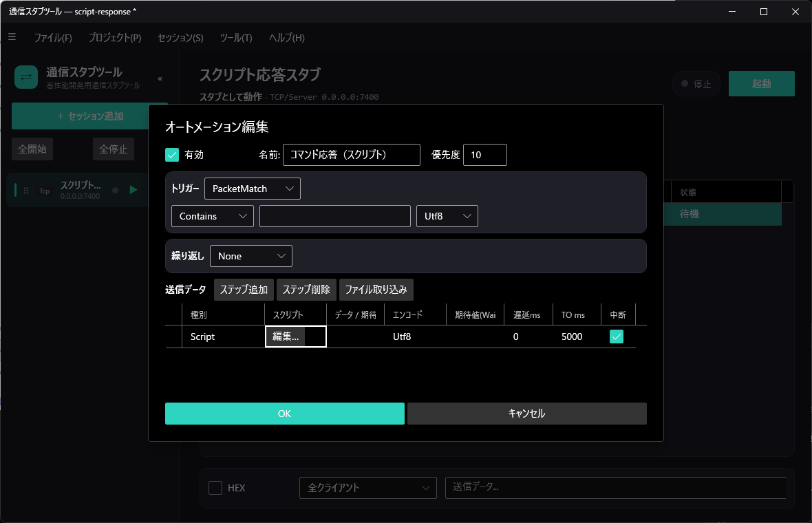Click the 停止 status button
This screenshot has height=523, width=812.
tap(696, 83)
